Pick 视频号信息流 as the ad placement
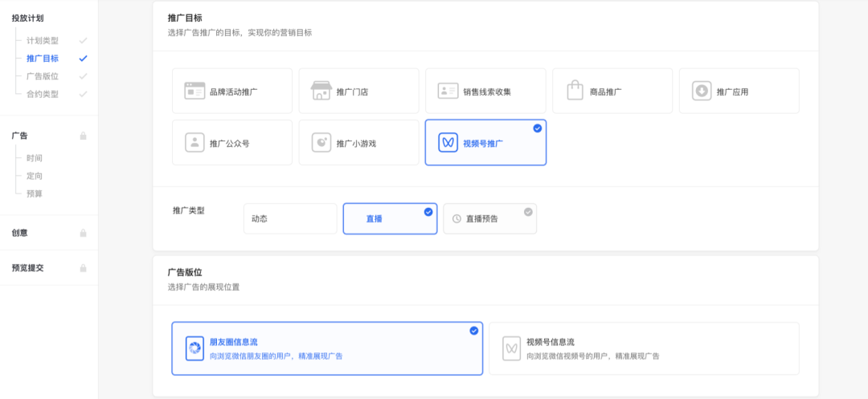Screen dimensions: 868x399 pyautogui.click(x=643, y=348)
